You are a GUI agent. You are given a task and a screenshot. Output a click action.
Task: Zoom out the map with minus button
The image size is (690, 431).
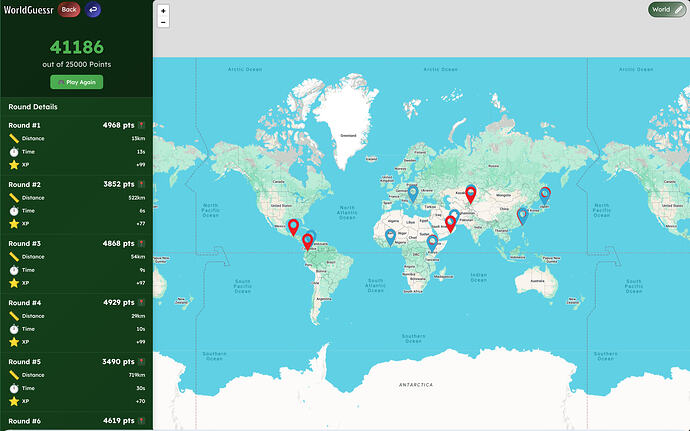163,22
